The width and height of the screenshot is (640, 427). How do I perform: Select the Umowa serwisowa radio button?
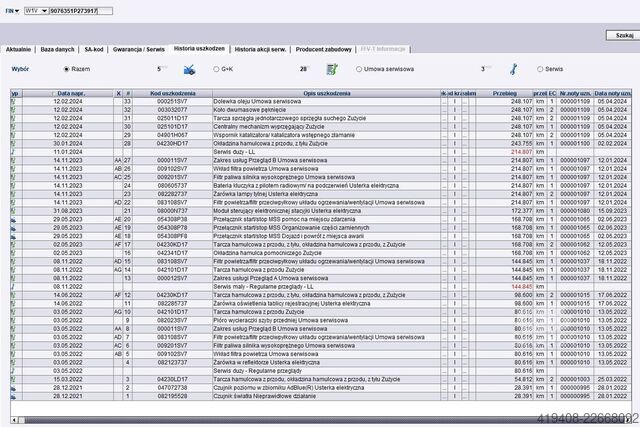point(359,69)
